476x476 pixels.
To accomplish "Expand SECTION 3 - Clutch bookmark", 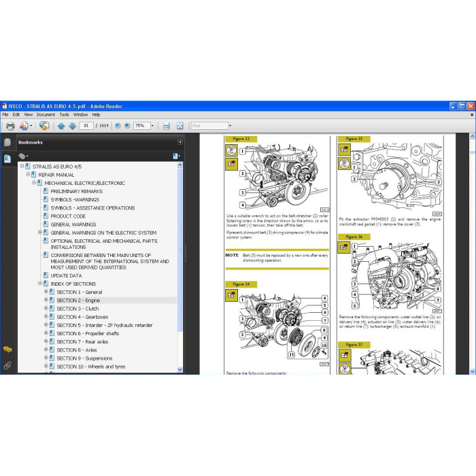I will coord(46,308).
